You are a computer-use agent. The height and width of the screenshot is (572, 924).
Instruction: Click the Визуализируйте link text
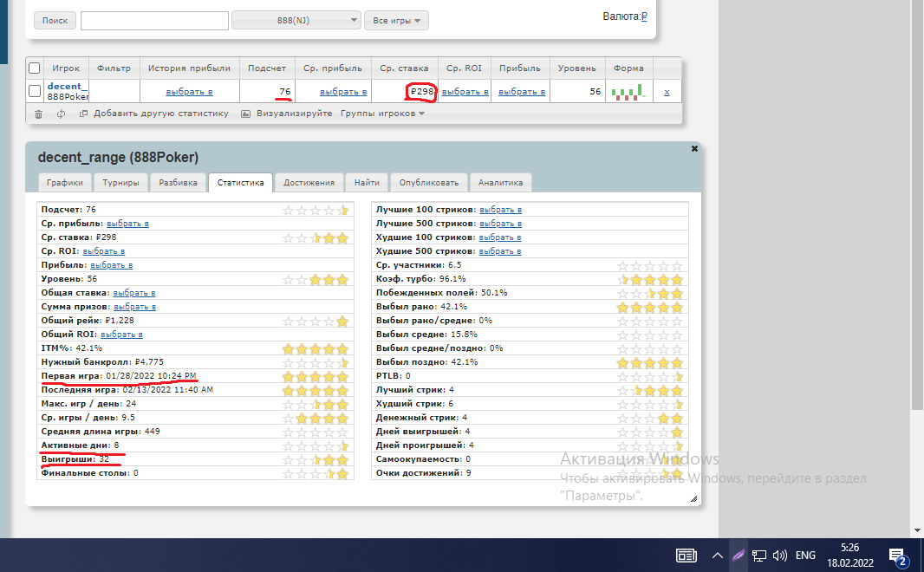tap(294, 114)
